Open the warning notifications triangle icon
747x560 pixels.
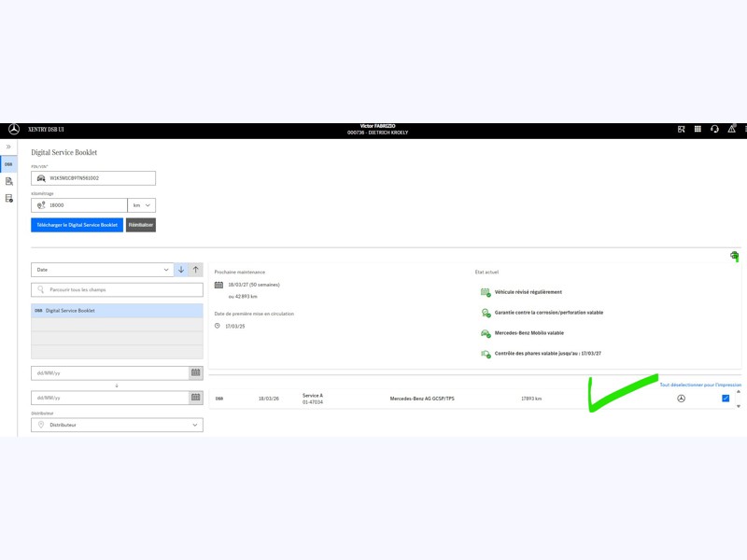732,130
